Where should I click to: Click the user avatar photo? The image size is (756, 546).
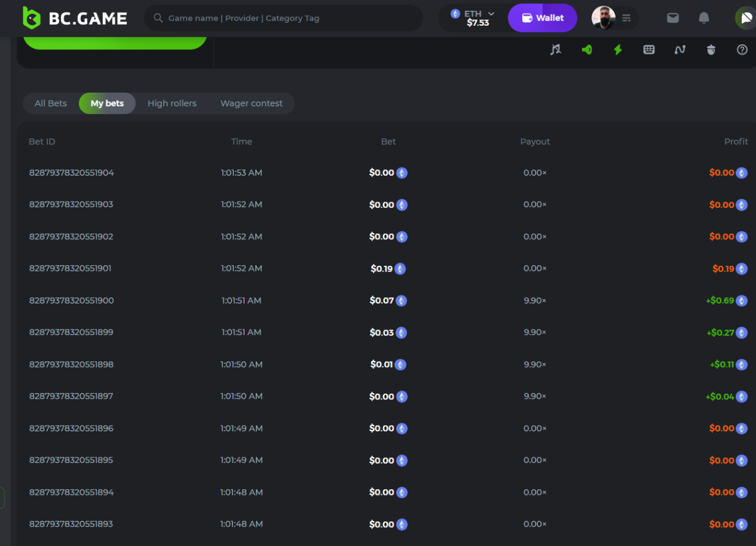tap(603, 18)
